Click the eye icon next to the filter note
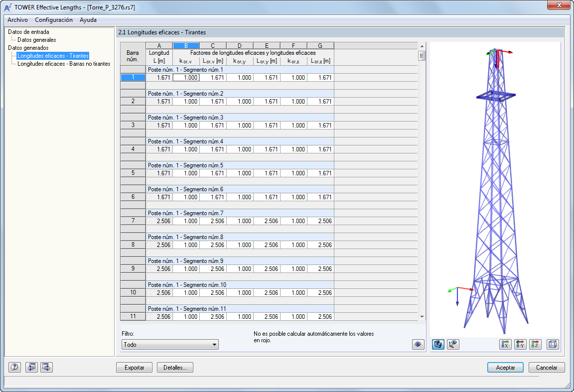 419,344
